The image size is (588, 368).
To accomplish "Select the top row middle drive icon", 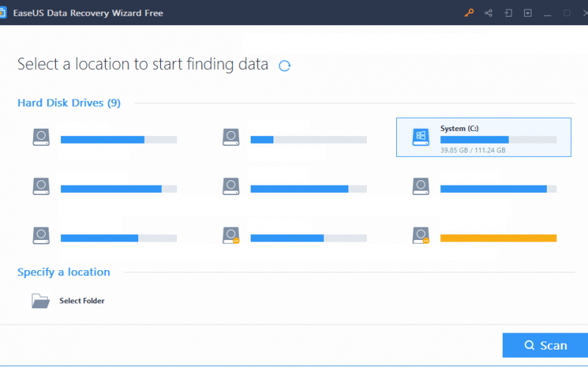I will click(x=231, y=138).
